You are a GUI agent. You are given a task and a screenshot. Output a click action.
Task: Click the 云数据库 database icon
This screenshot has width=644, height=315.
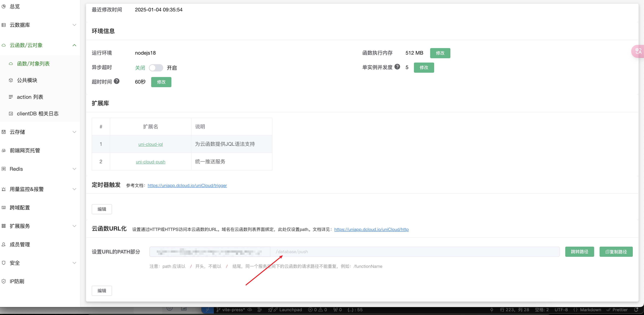(3, 25)
